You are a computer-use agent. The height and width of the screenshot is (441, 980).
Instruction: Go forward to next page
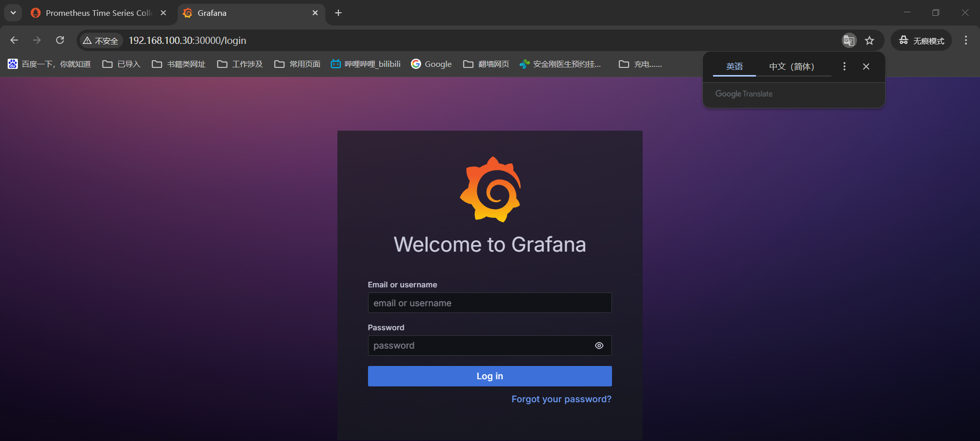[x=37, y=40]
